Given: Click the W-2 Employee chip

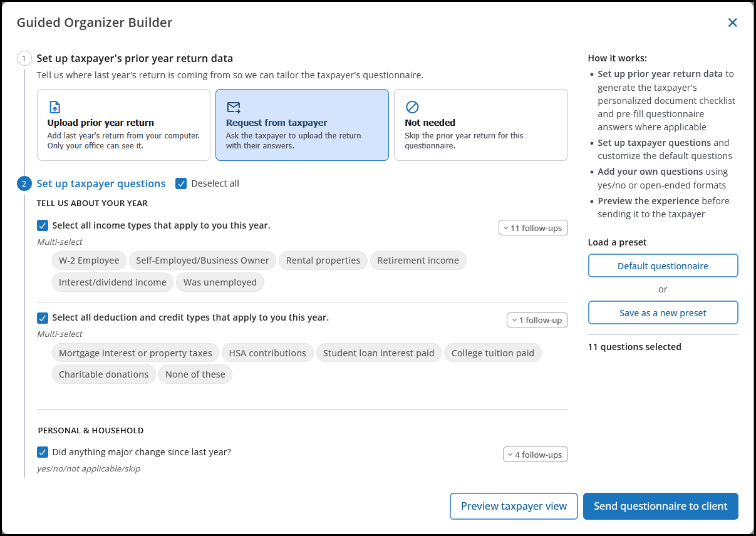Looking at the screenshot, I should (89, 260).
